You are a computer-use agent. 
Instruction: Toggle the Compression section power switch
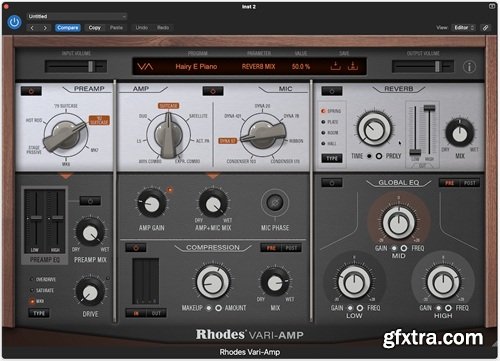click(135, 247)
